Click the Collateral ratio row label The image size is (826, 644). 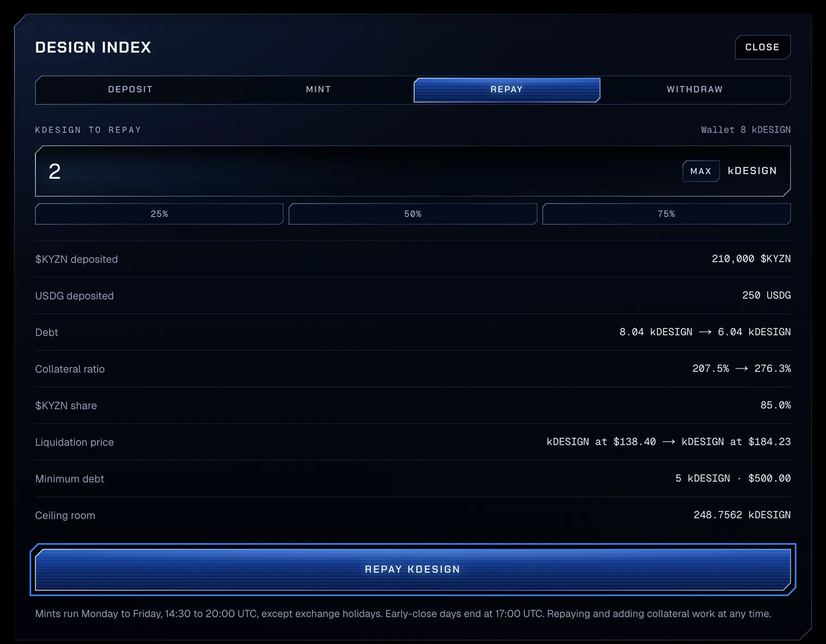pyautogui.click(x=70, y=369)
